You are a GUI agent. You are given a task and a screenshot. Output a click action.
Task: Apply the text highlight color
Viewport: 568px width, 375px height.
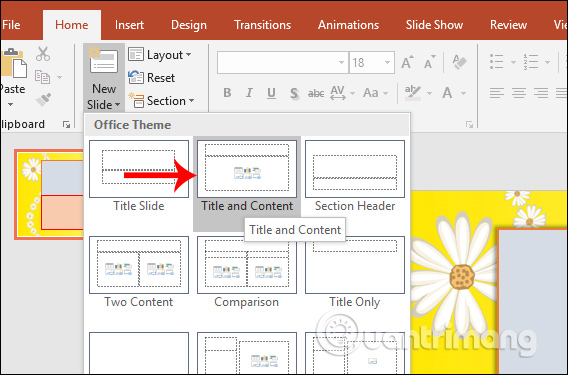413,93
